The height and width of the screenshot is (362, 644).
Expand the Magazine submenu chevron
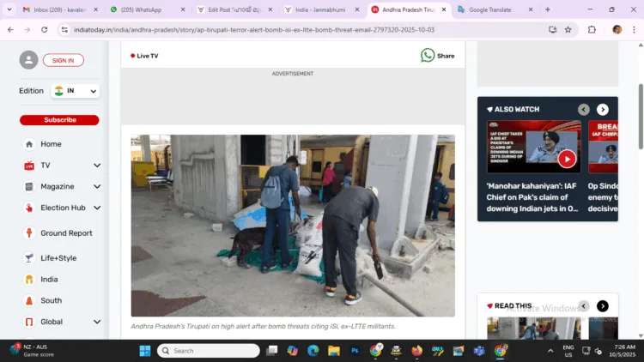pyautogui.click(x=97, y=187)
